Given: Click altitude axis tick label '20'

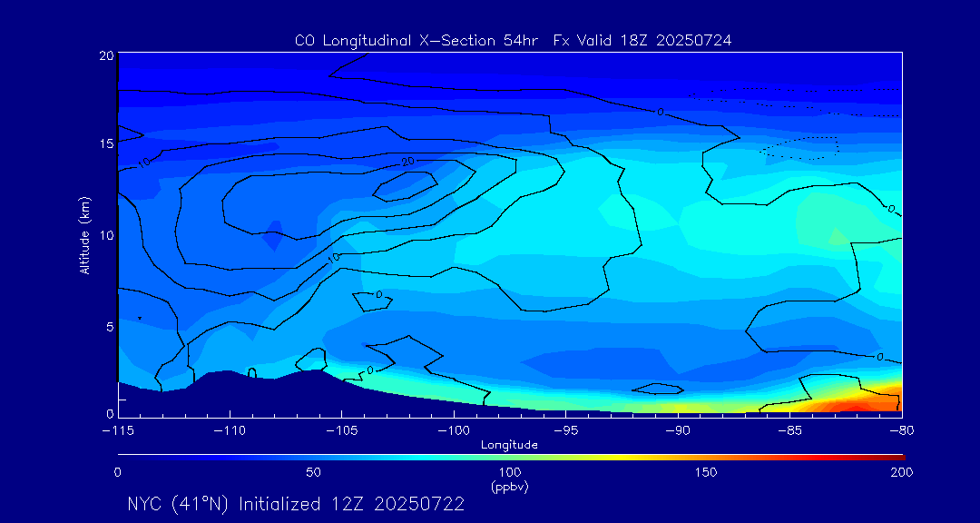Looking at the screenshot, I should coord(106,54).
